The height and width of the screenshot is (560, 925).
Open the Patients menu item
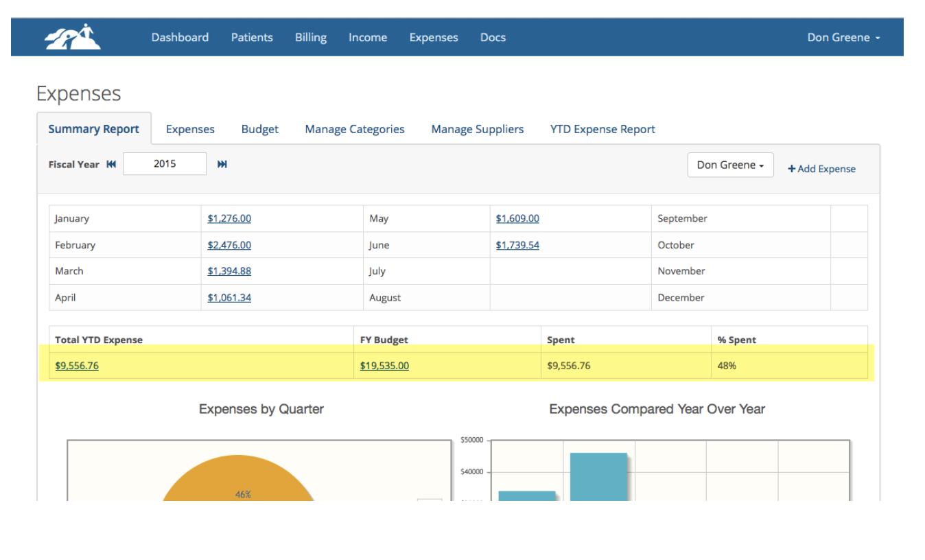[252, 38]
